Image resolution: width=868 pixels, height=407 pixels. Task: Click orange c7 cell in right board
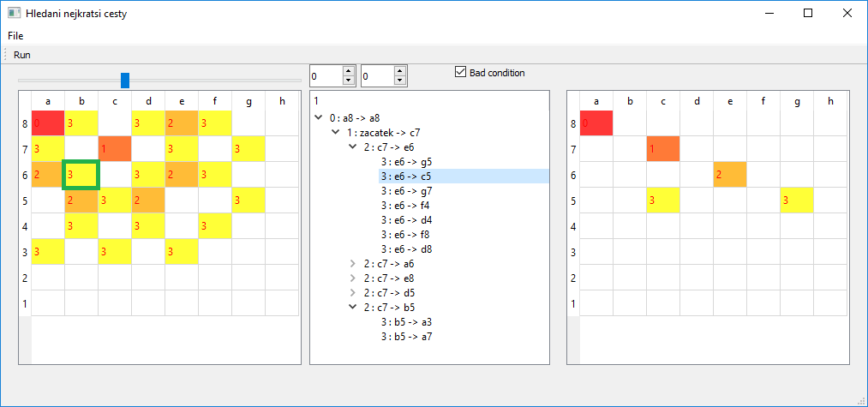pyautogui.click(x=662, y=149)
